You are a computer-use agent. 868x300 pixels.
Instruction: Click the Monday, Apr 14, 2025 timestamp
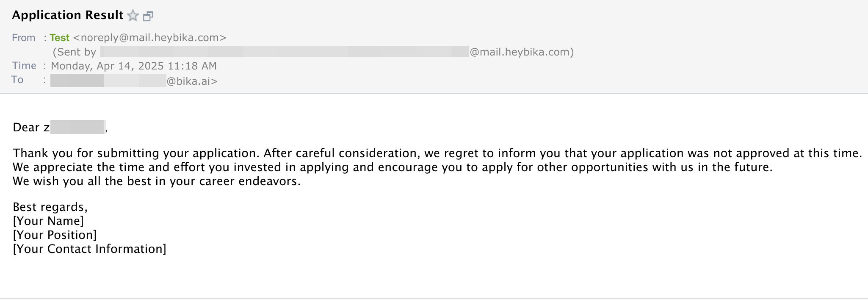pyautogui.click(x=134, y=66)
